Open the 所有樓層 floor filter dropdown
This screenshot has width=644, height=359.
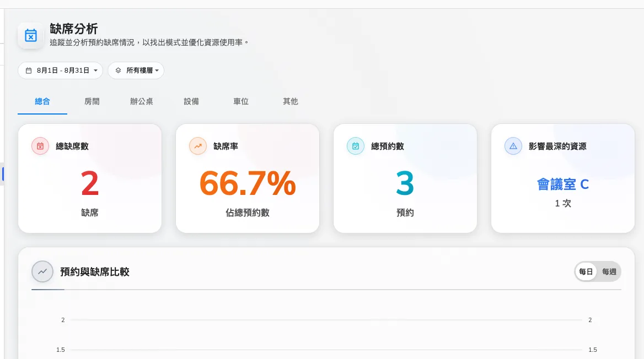(136, 70)
